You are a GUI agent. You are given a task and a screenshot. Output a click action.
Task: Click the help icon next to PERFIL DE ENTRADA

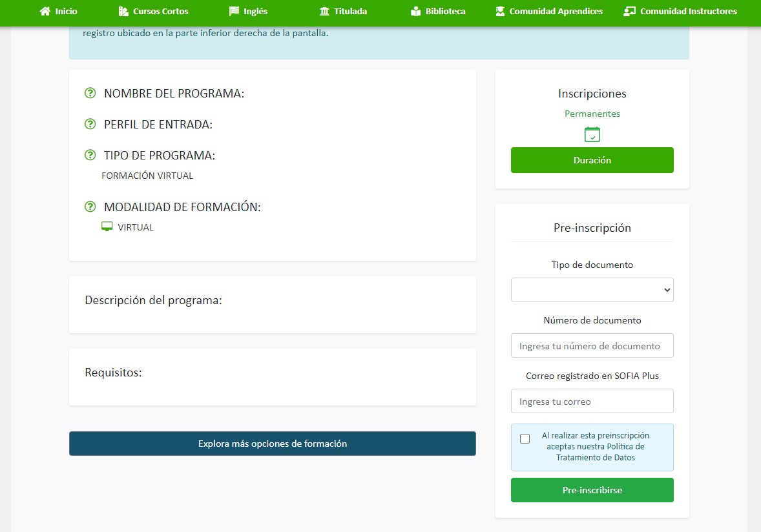(90, 124)
